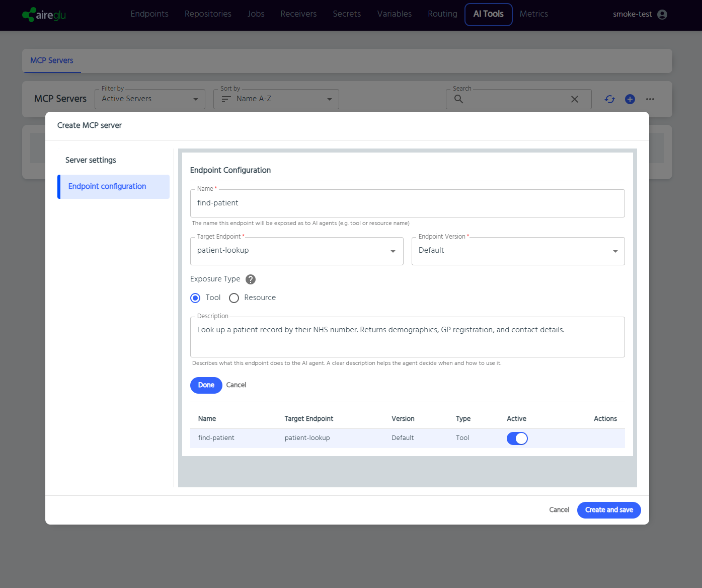Open the Sort by Name A-Z dropdown
Screen dimensions: 702x588
[276, 99]
